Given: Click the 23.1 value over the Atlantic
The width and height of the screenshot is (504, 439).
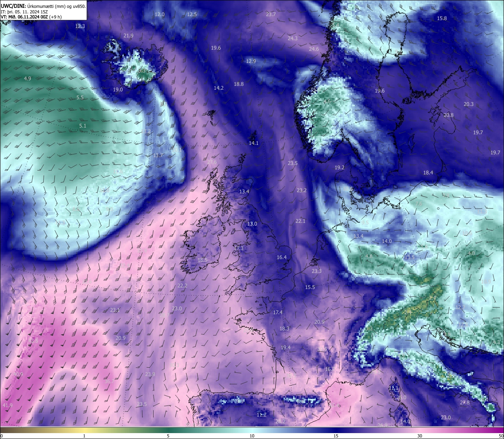Looking at the screenshot, I should 115,310.
